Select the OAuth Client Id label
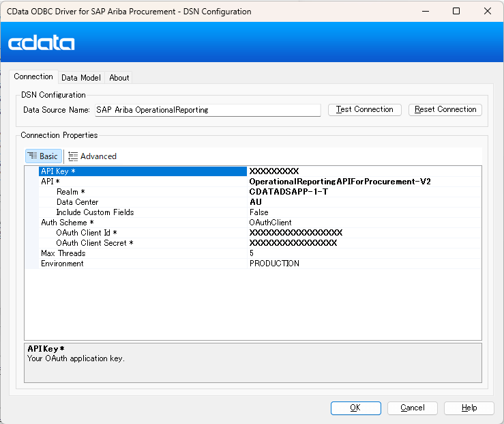The width and height of the screenshot is (504, 424). [x=87, y=233]
